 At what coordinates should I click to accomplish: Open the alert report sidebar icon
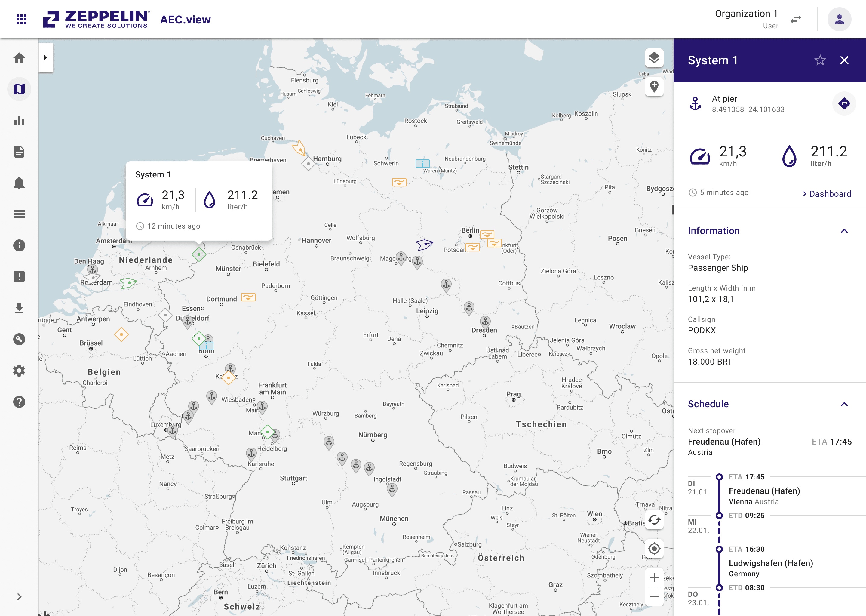19,277
